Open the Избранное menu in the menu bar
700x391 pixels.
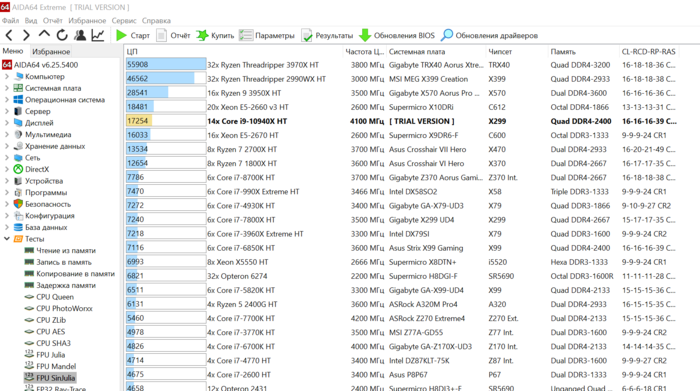(x=87, y=21)
